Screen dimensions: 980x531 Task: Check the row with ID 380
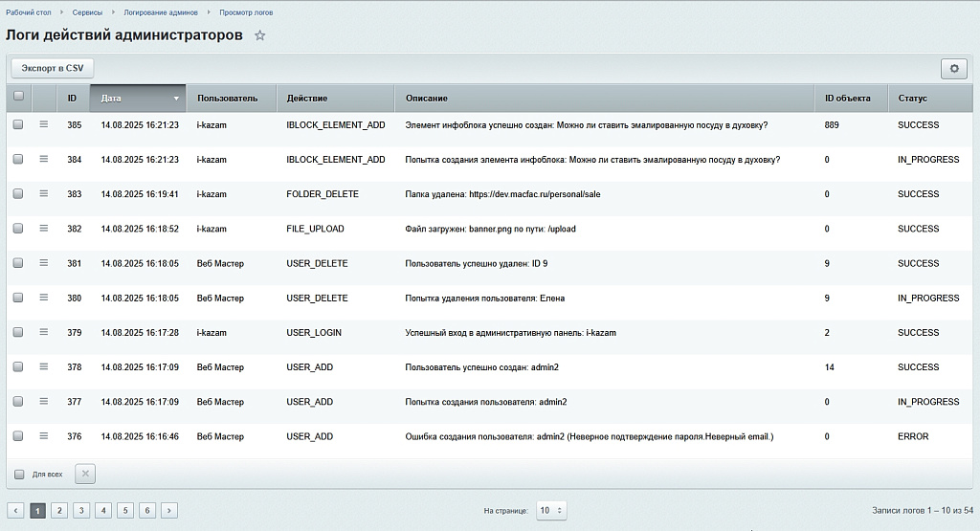click(x=18, y=298)
